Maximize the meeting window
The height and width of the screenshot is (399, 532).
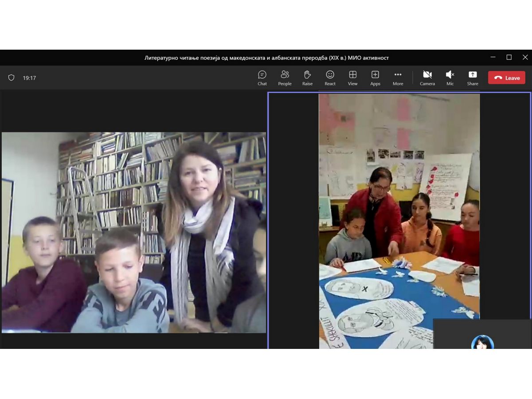[x=509, y=57]
